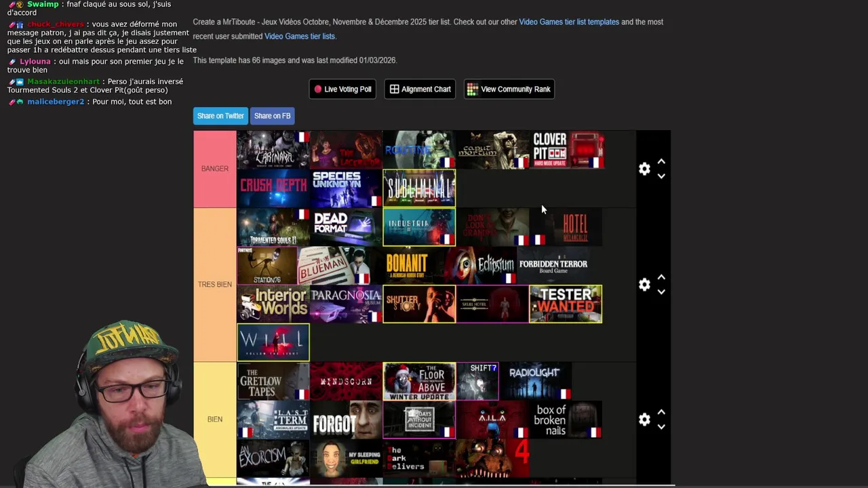Select the Shift 7 thumbnail

tap(477, 381)
